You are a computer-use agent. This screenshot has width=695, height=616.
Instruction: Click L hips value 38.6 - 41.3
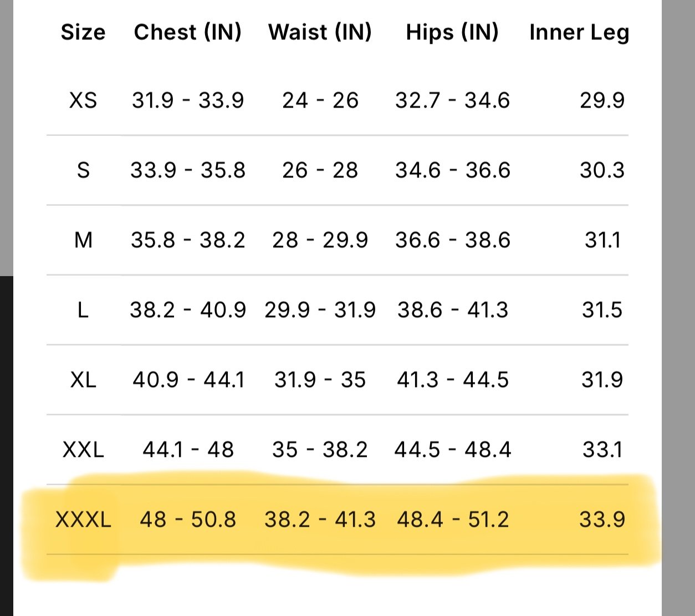click(452, 310)
